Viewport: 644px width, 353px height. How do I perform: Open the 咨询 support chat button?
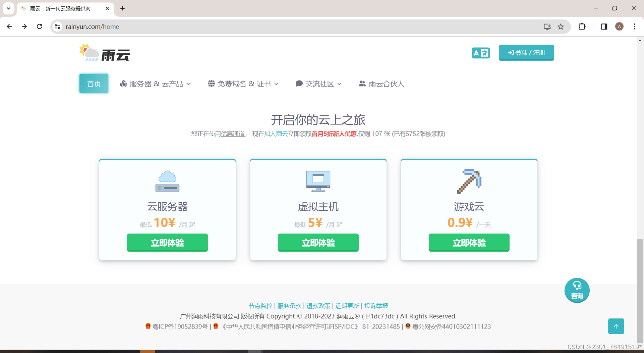tap(577, 290)
